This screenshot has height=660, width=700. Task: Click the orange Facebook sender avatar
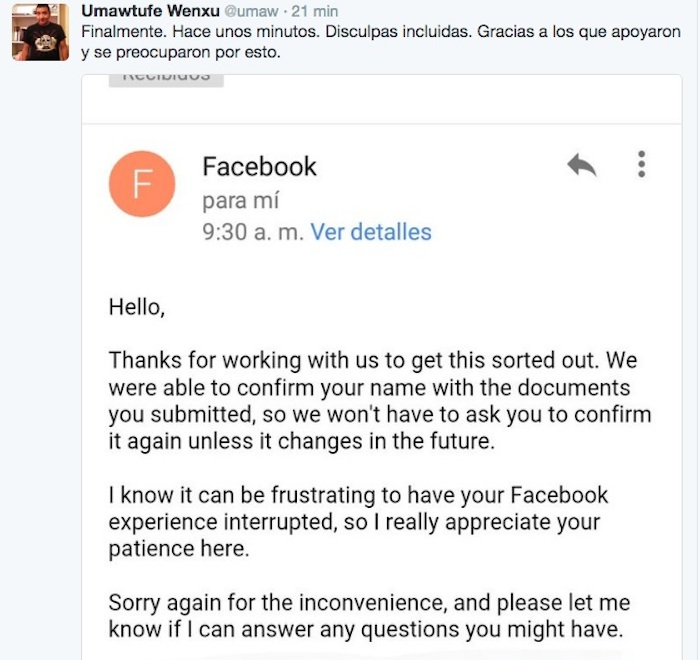143,183
